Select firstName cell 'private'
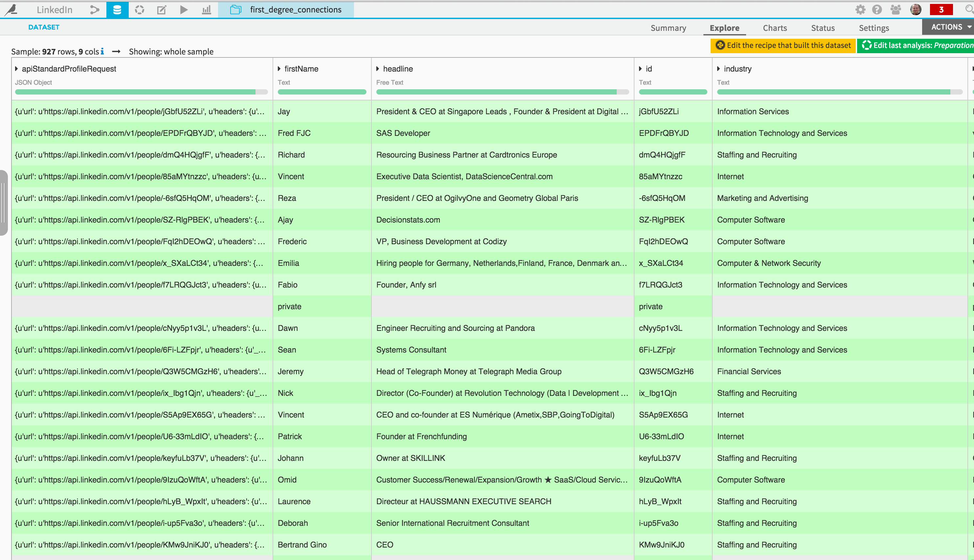The image size is (974, 560). tap(322, 307)
